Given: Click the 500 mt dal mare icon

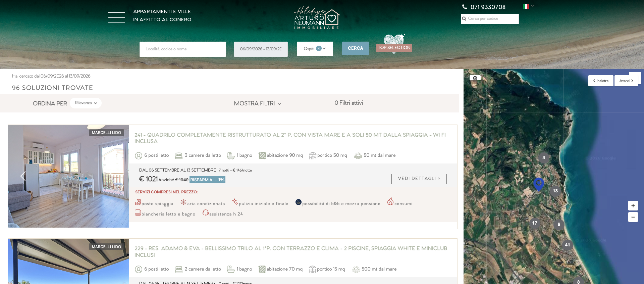Looking at the screenshot, I should (x=356, y=269).
